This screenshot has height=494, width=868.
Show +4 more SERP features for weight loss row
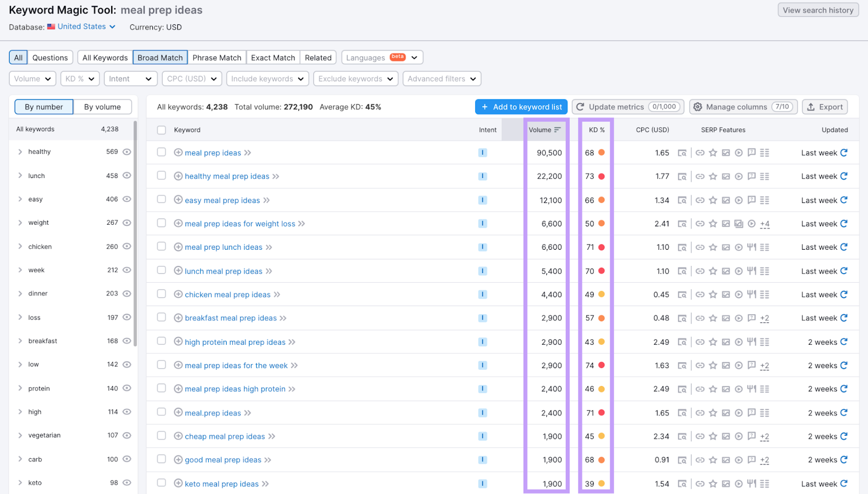point(765,224)
